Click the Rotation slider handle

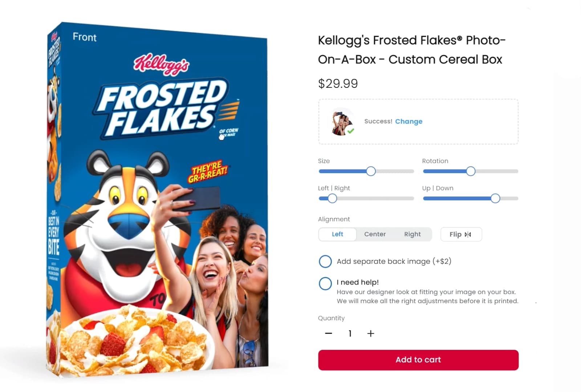tap(471, 171)
